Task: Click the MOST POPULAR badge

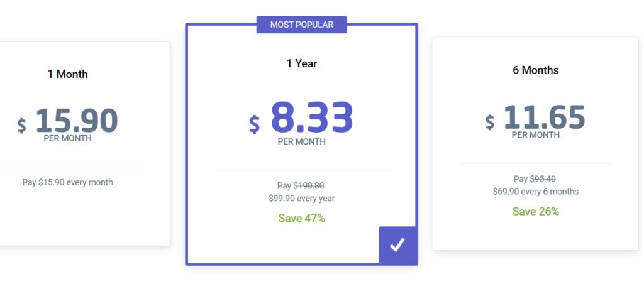Action: (x=301, y=25)
